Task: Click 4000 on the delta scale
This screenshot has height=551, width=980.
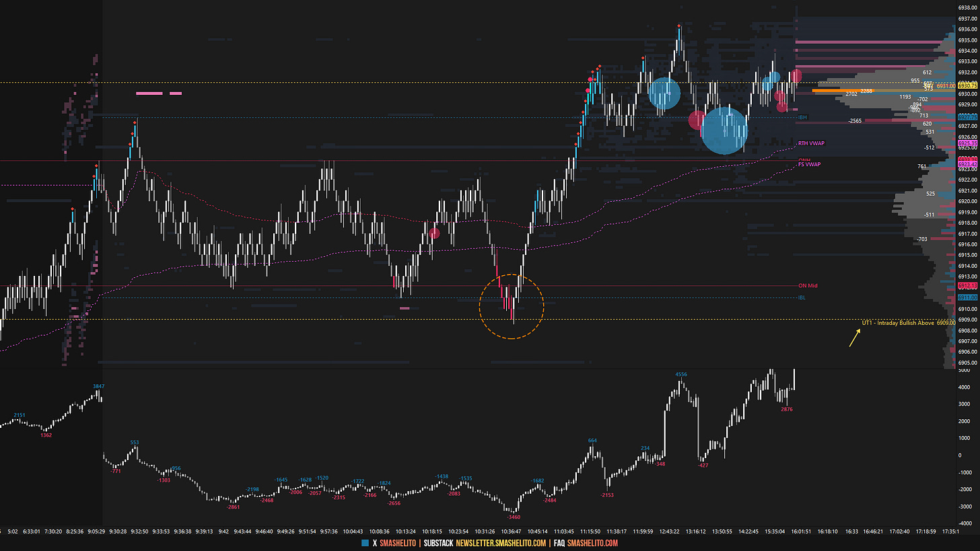Action: [x=964, y=387]
